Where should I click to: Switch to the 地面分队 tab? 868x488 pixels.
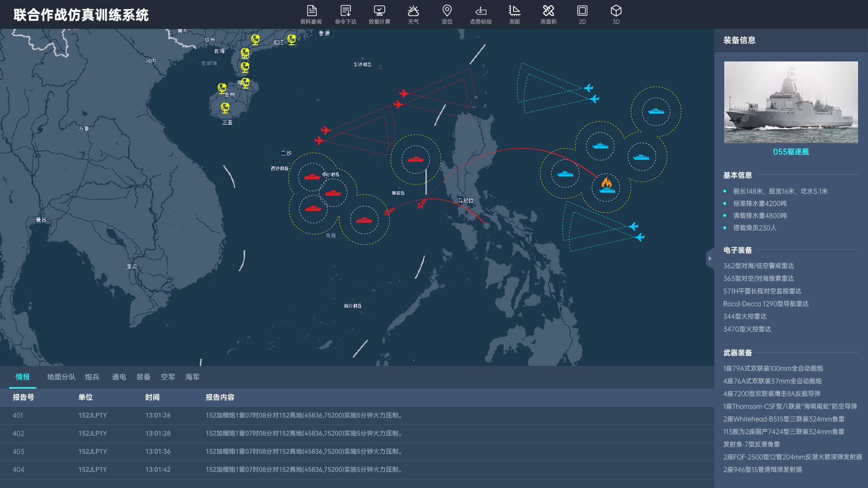point(61,377)
